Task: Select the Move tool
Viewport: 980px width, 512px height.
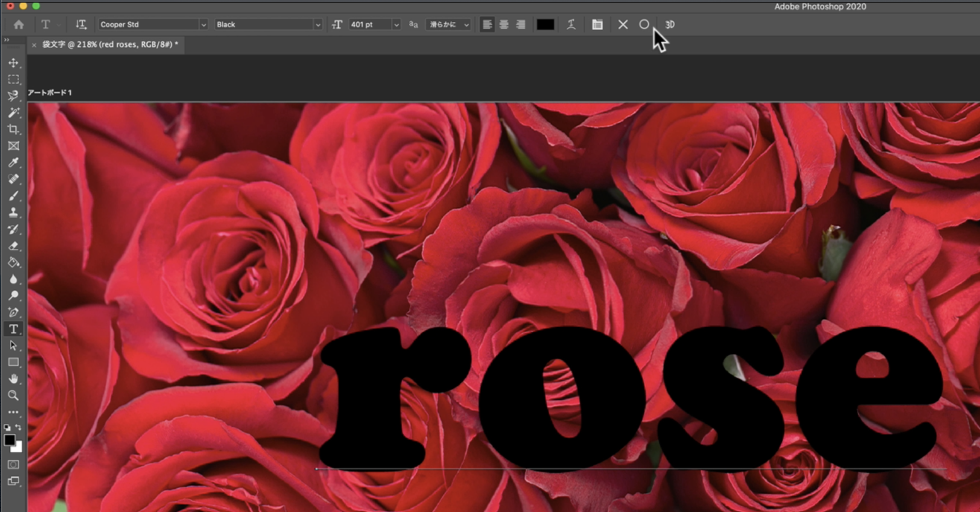Action: (13, 63)
